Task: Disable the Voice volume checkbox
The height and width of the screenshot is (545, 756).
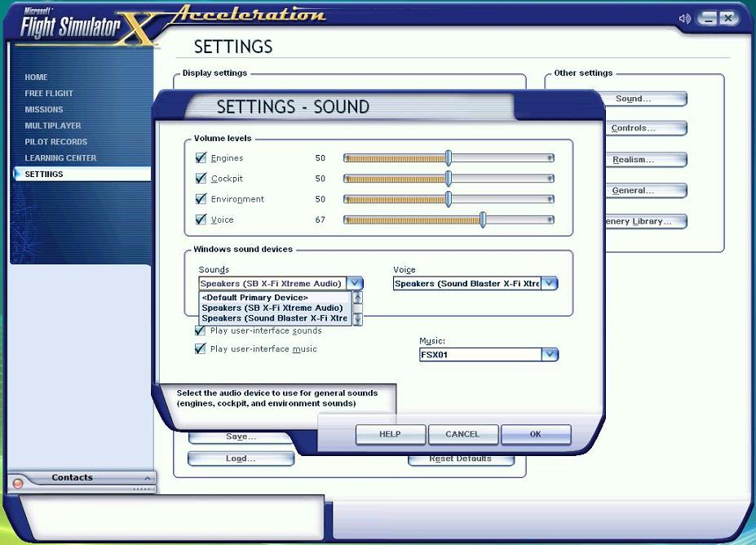Action: [x=201, y=219]
